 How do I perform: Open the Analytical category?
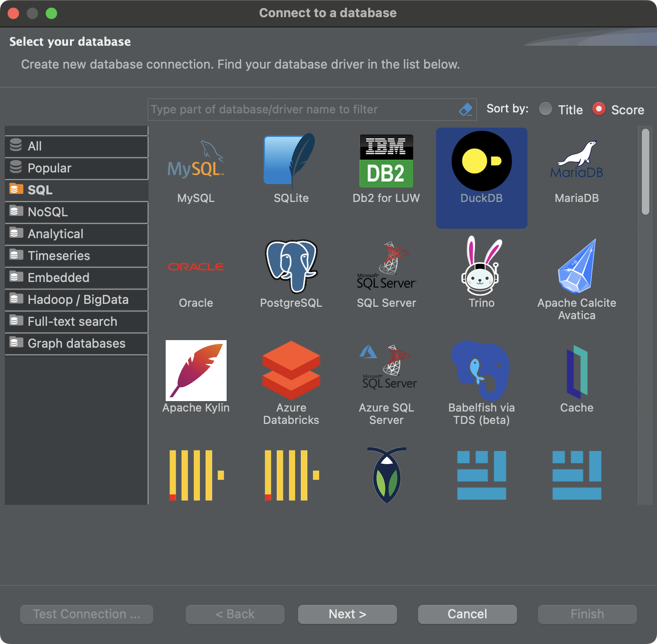[77, 234]
